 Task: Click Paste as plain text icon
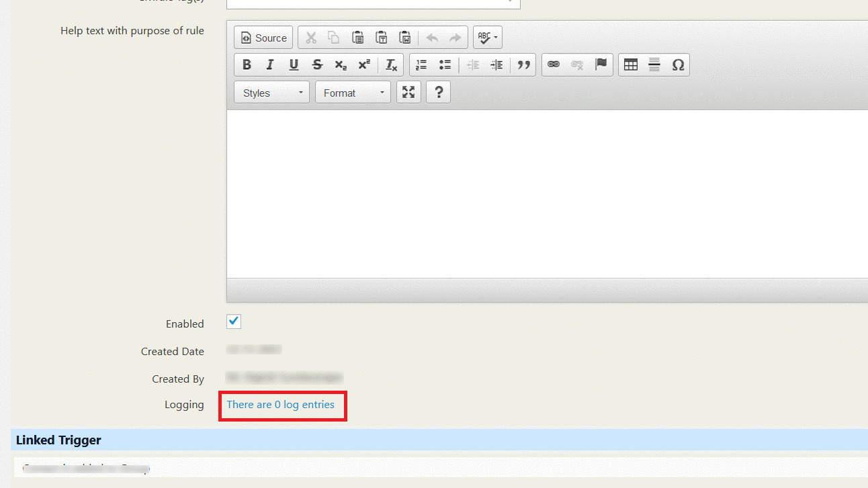(x=382, y=38)
